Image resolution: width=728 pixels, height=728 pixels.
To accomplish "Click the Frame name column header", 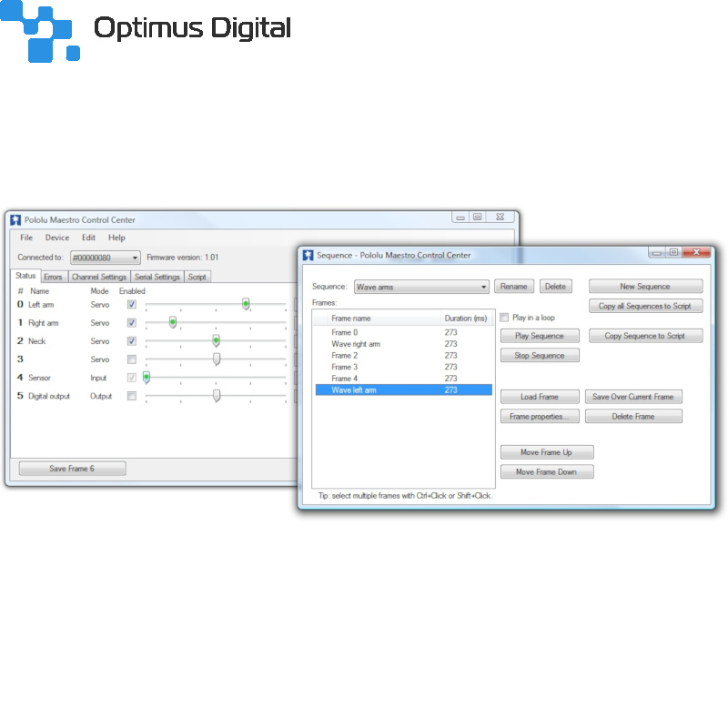I will pyautogui.click(x=383, y=318).
